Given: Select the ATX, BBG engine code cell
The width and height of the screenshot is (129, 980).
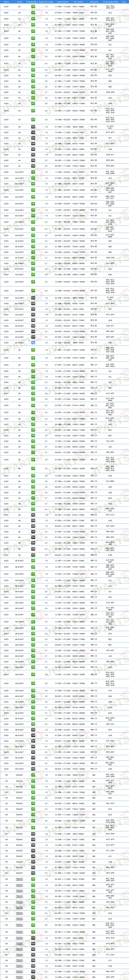Looking at the screenshot, I should tap(110, 481).
